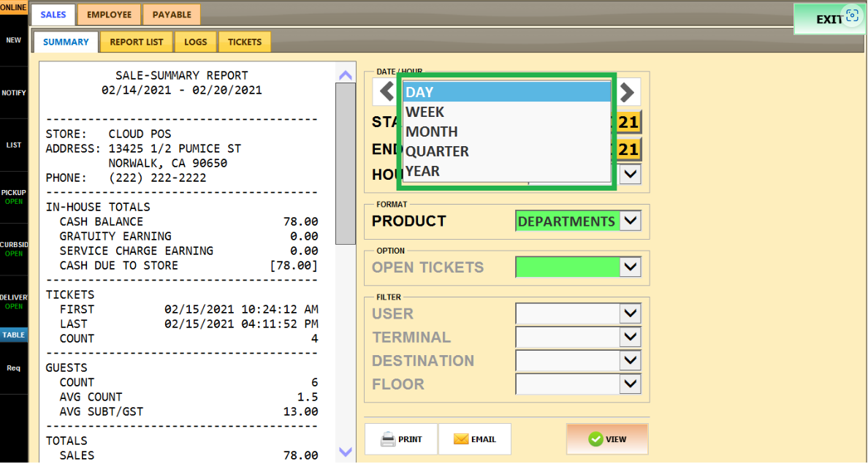Open the DESTINATION filter dropdown
The image size is (868, 464).
[x=630, y=360]
